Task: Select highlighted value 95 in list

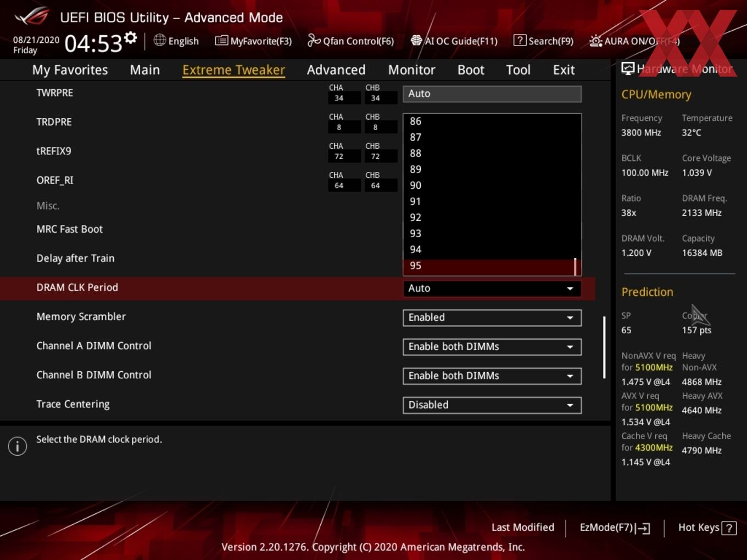Action: 492,266
